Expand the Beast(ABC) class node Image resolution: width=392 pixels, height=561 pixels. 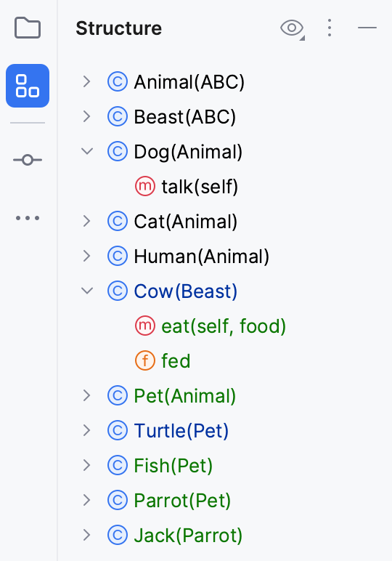pos(86,117)
